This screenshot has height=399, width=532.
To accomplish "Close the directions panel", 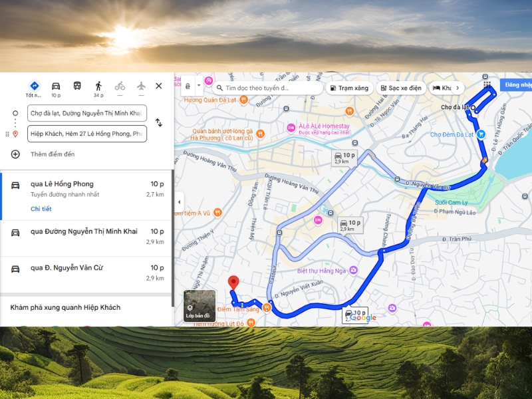I will pyautogui.click(x=159, y=86).
